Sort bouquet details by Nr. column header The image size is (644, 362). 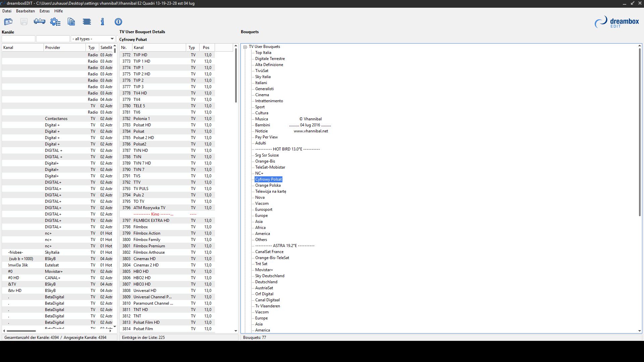126,48
